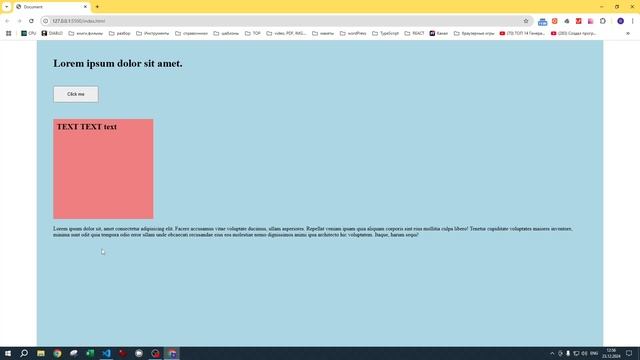Viewport: 640px width, 360px height.
Task: Open the red taskbar app icon
Action: click(x=123, y=353)
